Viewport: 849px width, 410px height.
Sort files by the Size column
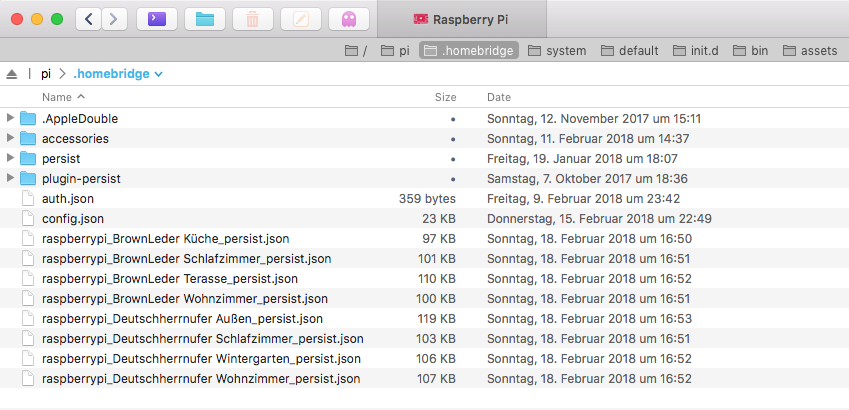coord(445,97)
